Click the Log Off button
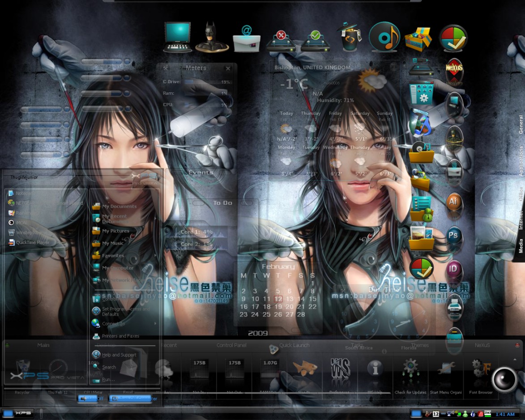This screenshot has width=525, height=420. click(x=91, y=399)
